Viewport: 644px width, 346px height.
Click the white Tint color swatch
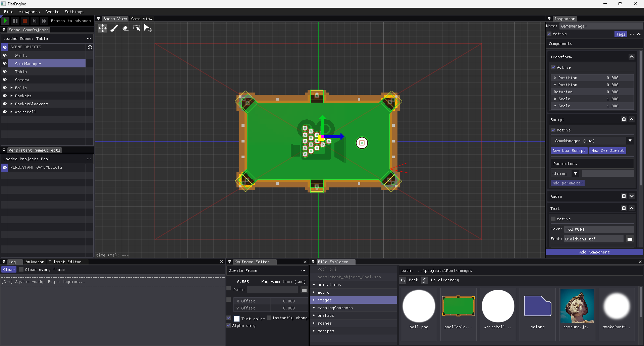tap(237, 319)
